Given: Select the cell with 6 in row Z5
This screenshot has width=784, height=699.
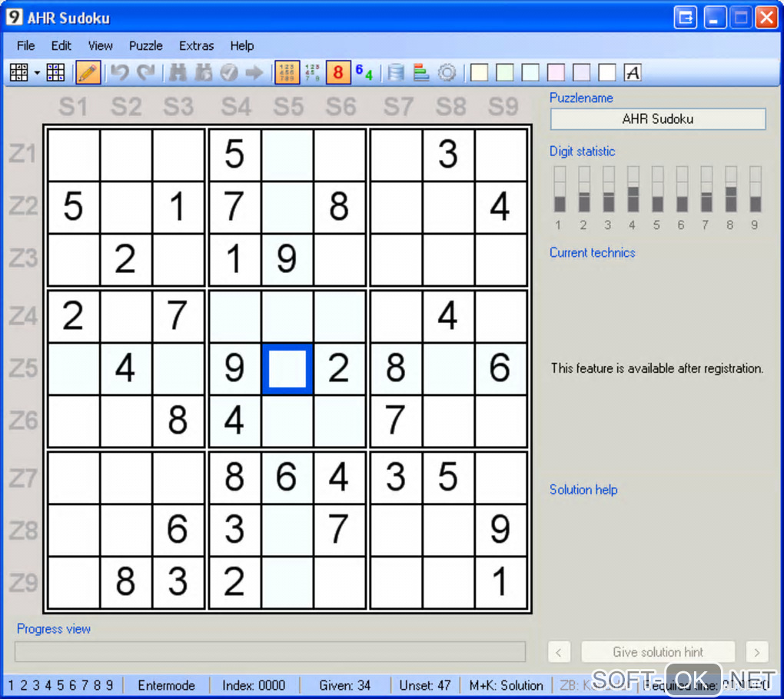Looking at the screenshot, I should (500, 368).
